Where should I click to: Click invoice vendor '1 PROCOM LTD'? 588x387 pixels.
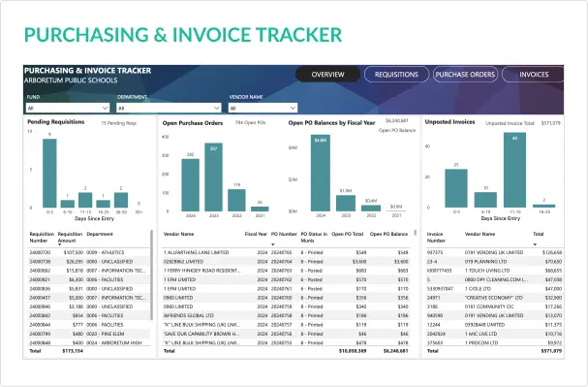coord(481,342)
